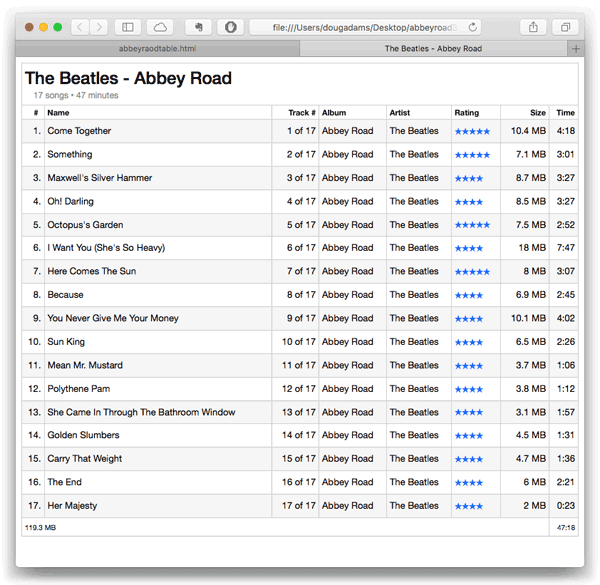This screenshot has width=600, height=585.
Task: Click the five-star rating of Come Together
Action: click(x=472, y=132)
